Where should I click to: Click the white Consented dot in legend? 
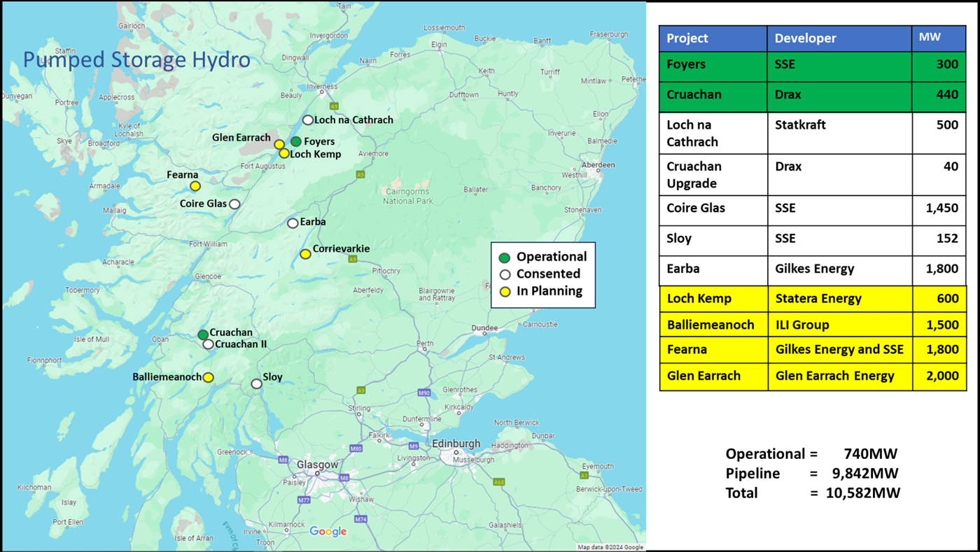pos(505,274)
